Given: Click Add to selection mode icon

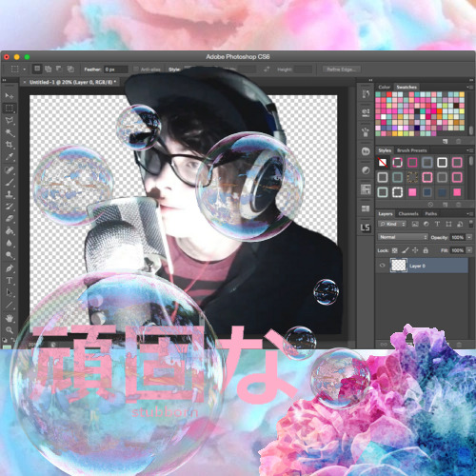Looking at the screenshot, I should [48, 69].
